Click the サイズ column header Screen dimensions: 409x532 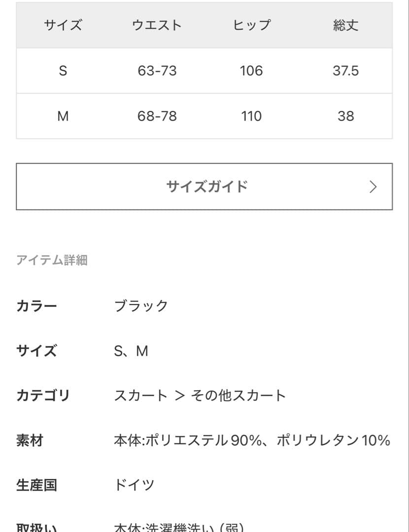click(63, 26)
